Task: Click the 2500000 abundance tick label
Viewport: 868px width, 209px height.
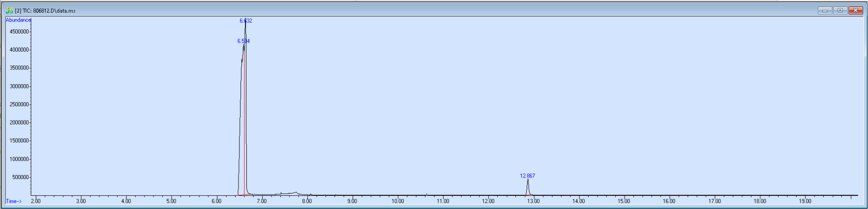Action: click(x=19, y=104)
